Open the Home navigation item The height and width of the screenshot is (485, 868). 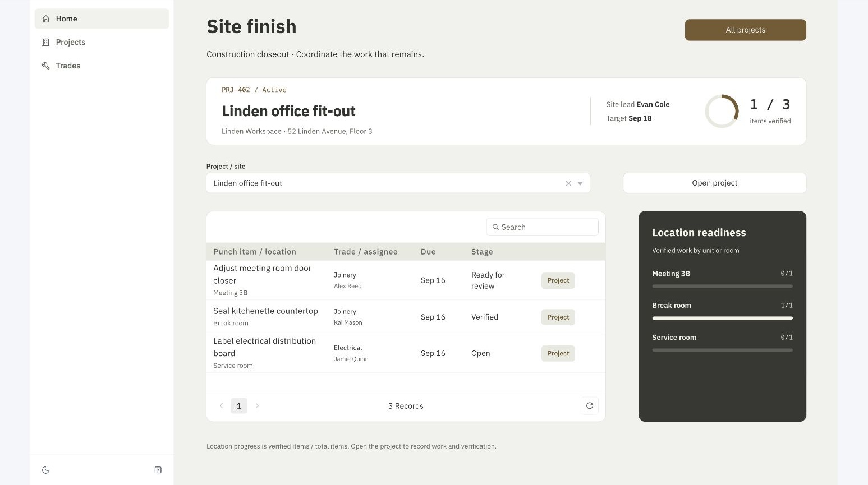coord(102,19)
